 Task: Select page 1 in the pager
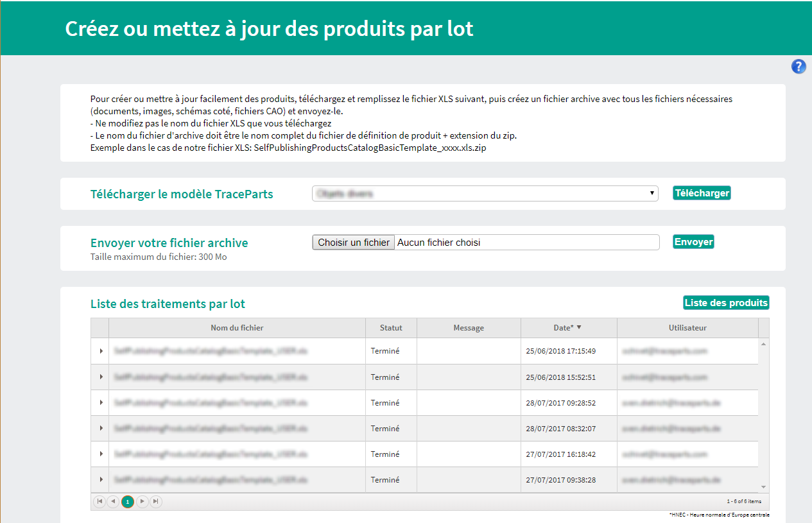[x=128, y=502]
